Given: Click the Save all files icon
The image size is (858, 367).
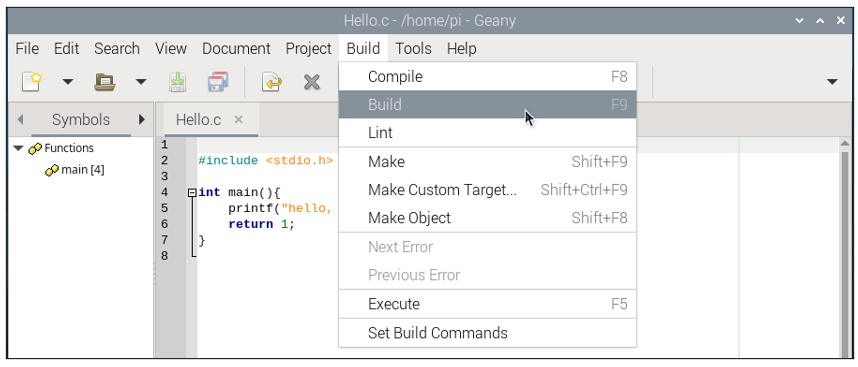Looking at the screenshot, I should (x=218, y=82).
